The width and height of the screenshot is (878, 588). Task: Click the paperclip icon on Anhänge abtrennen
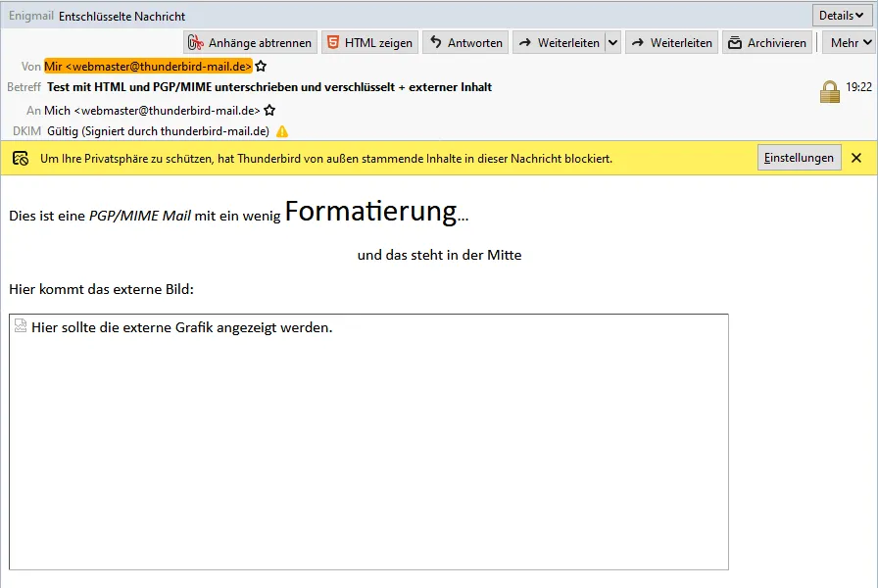click(x=195, y=42)
